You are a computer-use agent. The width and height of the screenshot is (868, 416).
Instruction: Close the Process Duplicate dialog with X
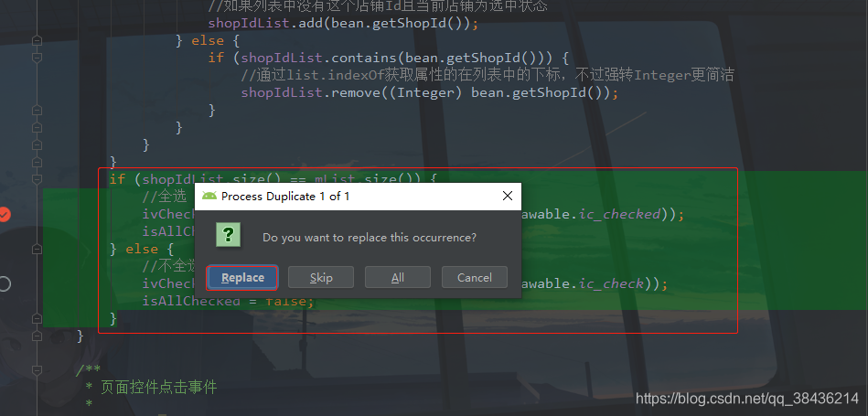[x=507, y=196]
